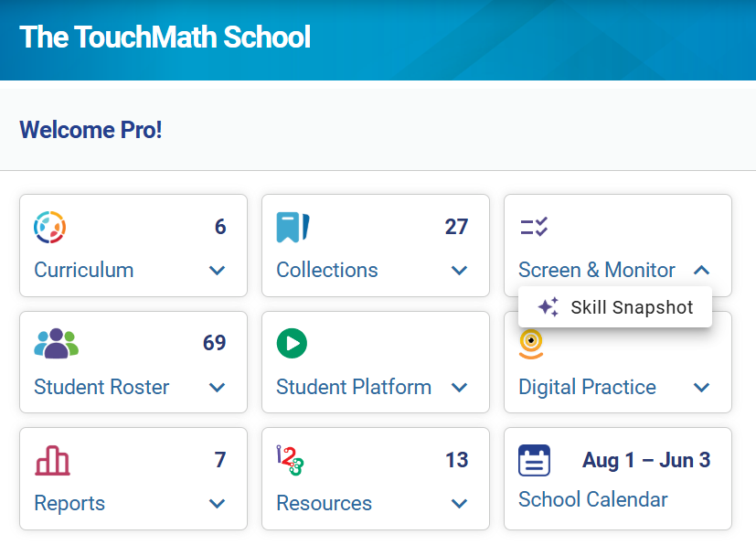
Task: Click the Resources 123 numbers icon
Action: (290, 461)
